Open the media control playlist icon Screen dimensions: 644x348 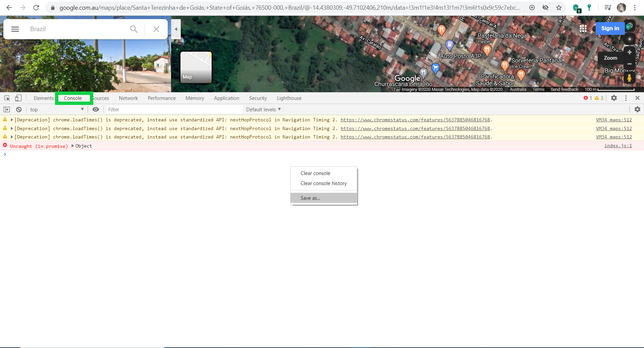coord(608,7)
